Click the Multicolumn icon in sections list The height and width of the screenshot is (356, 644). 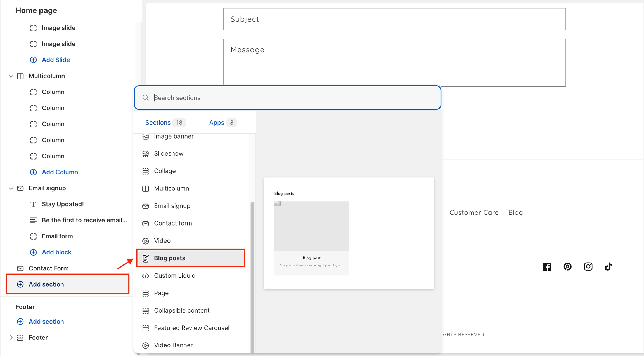[145, 189]
